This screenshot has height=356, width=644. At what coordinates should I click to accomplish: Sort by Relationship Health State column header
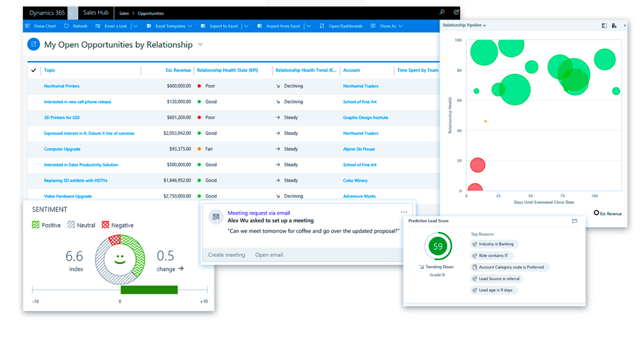coord(227,70)
